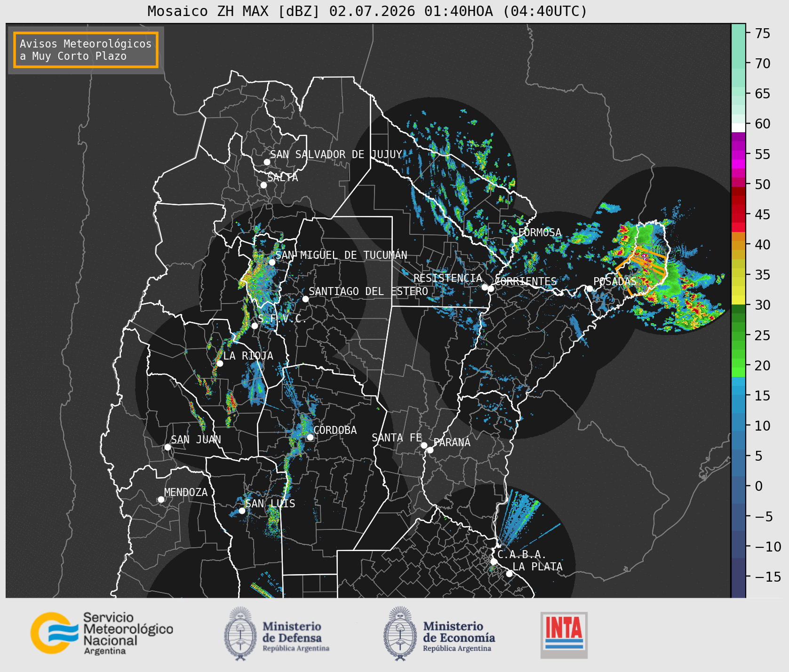Select the Córdoba city marker dot

(x=310, y=437)
